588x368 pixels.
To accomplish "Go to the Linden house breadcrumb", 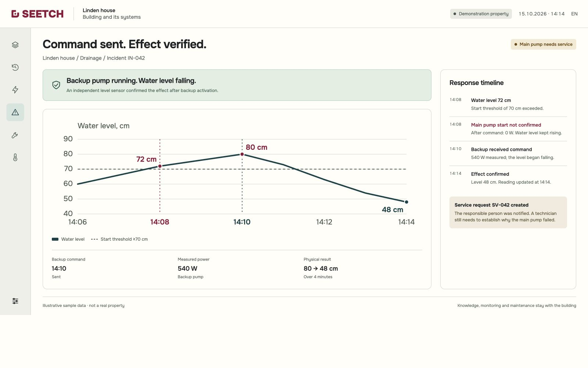I will [x=59, y=58].
